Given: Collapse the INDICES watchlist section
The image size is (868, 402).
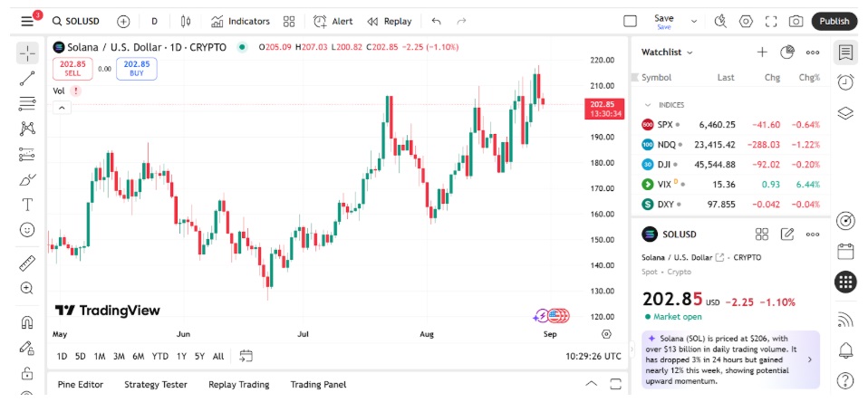Looking at the screenshot, I should 648,105.
